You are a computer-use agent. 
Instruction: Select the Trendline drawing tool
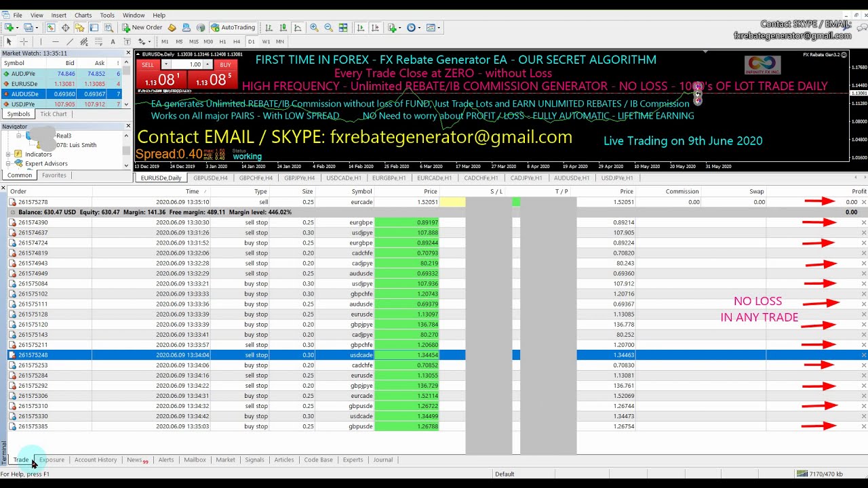pyautogui.click(x=70, y=41)
